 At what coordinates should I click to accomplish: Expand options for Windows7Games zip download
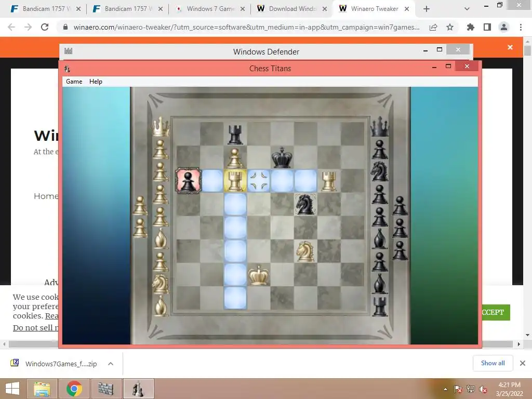pos(111,364)
